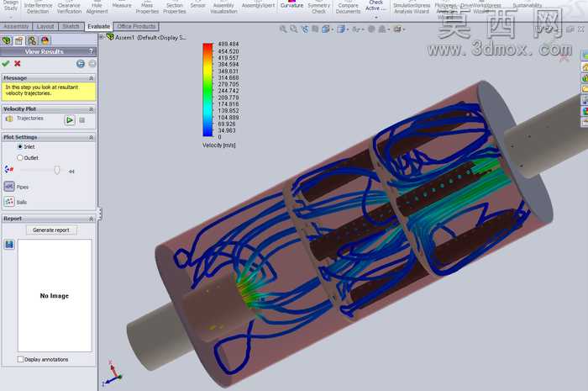Click Previous View icon

pyautogui.click(x=305, y=29)
